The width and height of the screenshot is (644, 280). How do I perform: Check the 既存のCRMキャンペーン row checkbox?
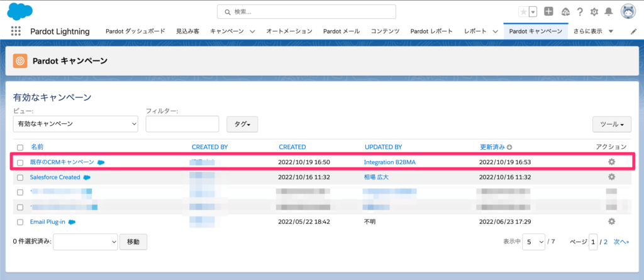(x=20, y=162)
